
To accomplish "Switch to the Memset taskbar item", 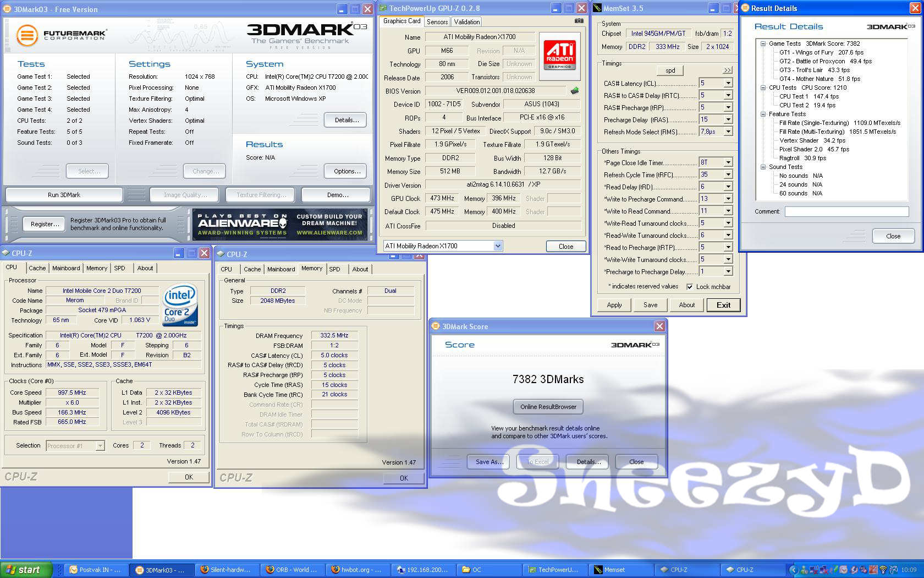I will pos(620,570).
